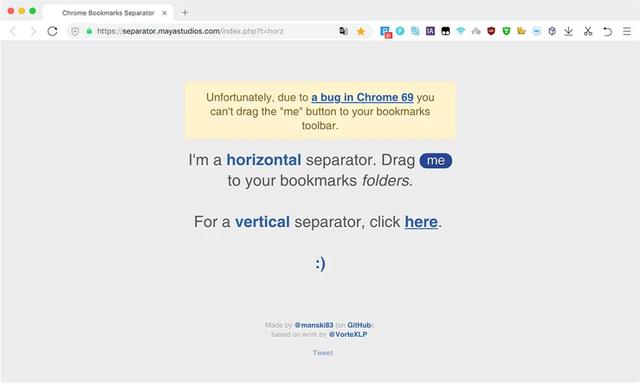Open the GitHub link in footer
This screenshot has height=383, width=640.
coord(359,325)
